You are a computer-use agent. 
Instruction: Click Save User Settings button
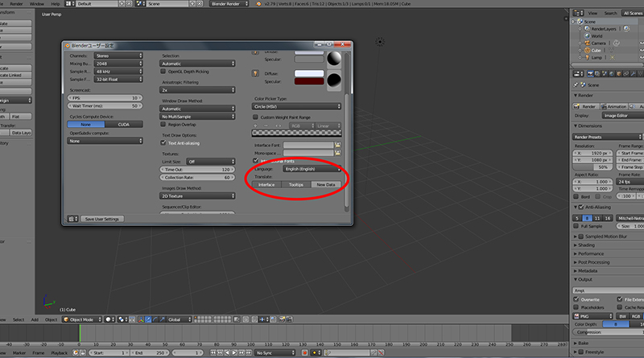(x=101, y=219)
